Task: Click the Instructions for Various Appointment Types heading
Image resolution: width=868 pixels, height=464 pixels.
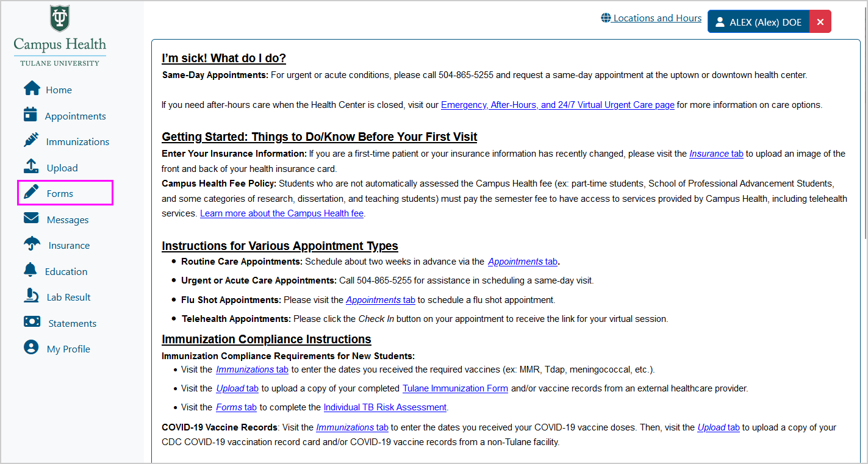Action: coord(280,246)
